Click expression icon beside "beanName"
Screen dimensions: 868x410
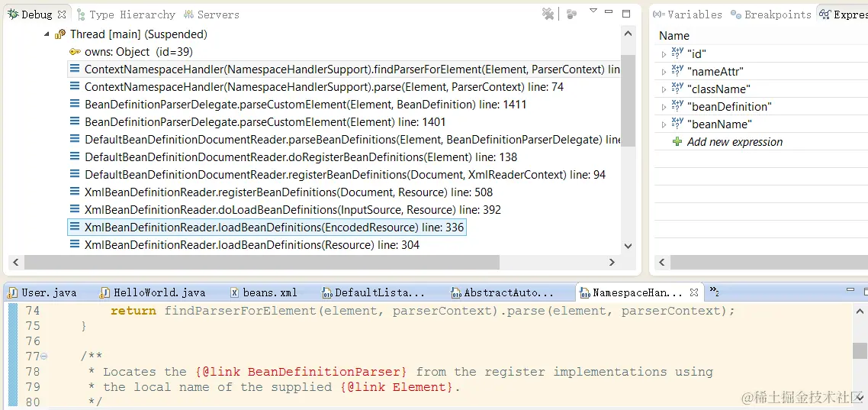677,123
